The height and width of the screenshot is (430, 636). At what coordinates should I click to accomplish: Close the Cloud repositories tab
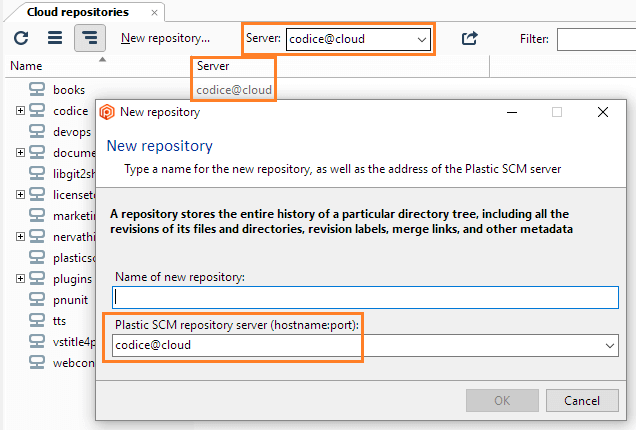[x=154, y=13]
